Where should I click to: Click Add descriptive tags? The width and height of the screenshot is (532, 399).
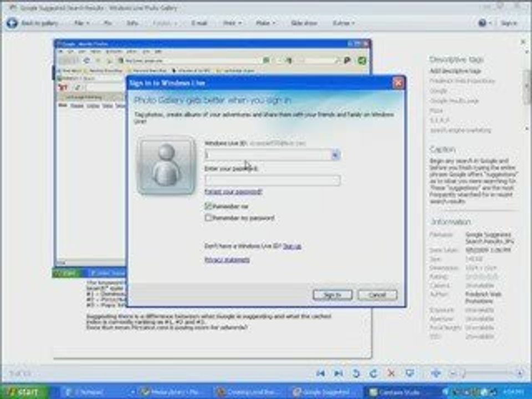(x=456, y=71)
